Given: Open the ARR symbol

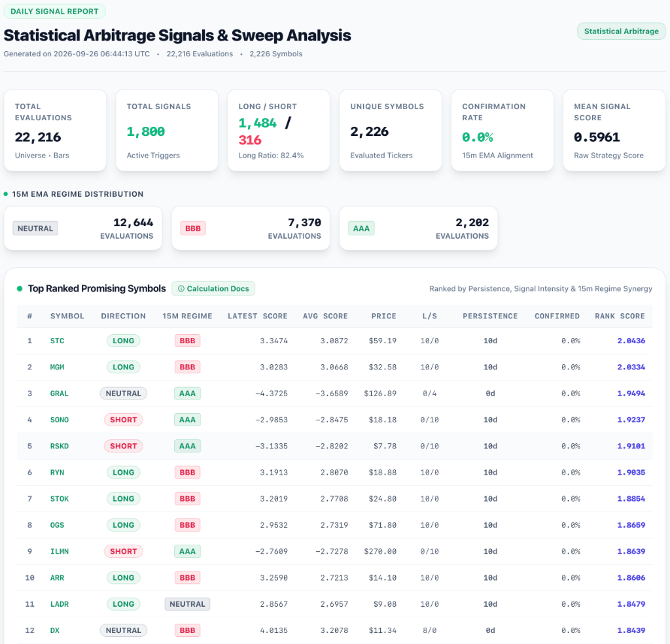Looking at the screenshot, I should (58, 578).
